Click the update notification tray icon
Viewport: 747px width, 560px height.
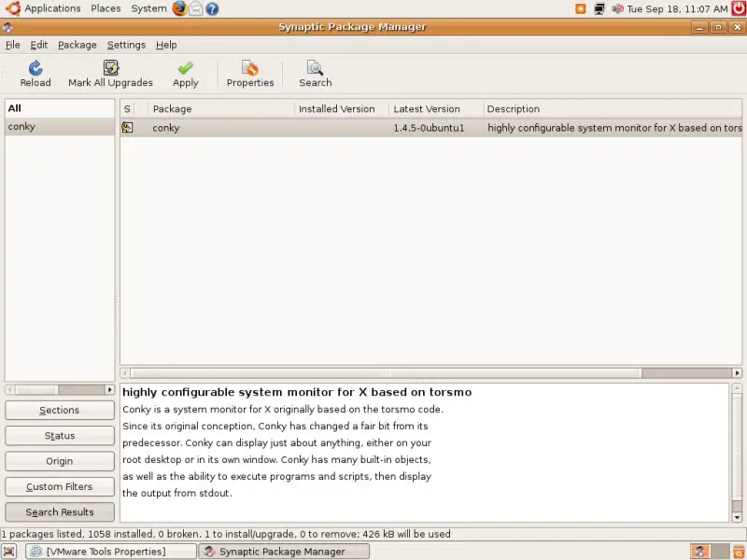click(580, 8)
